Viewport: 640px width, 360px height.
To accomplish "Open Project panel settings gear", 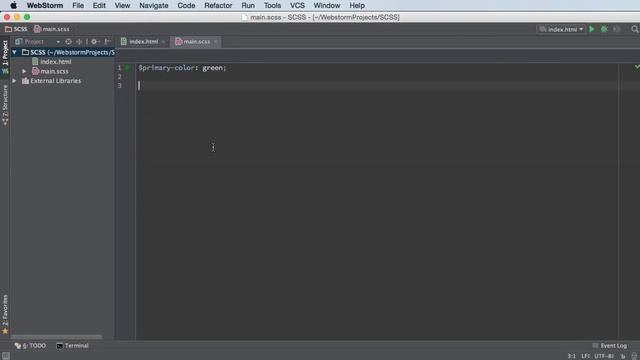I will pyautogui.click(x=94, y=42).
